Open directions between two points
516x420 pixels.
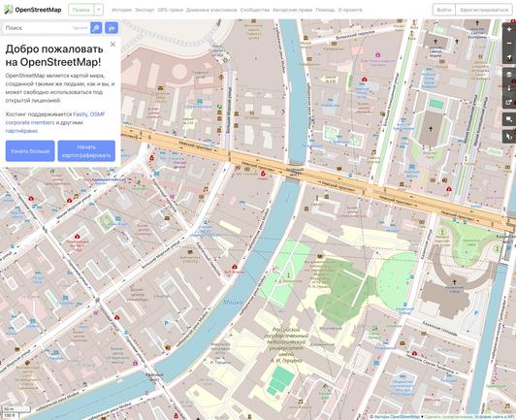(112, 28)
